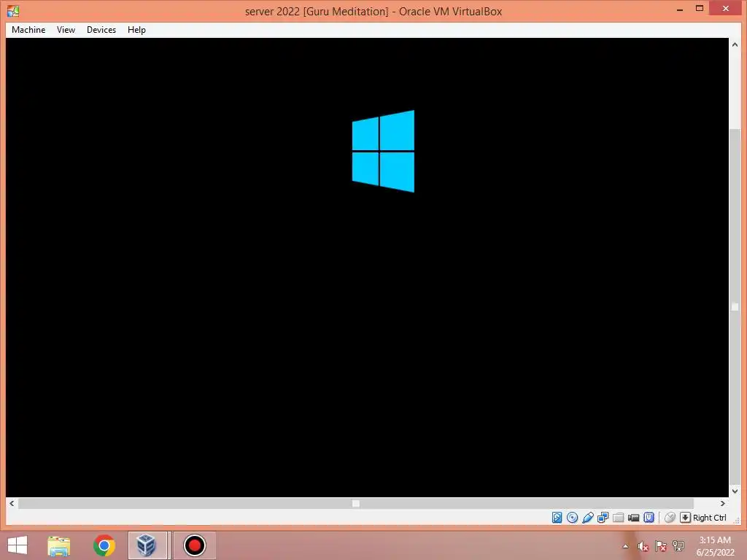
Task: Click the hard disk activity status icon
Action: [557, 518]
